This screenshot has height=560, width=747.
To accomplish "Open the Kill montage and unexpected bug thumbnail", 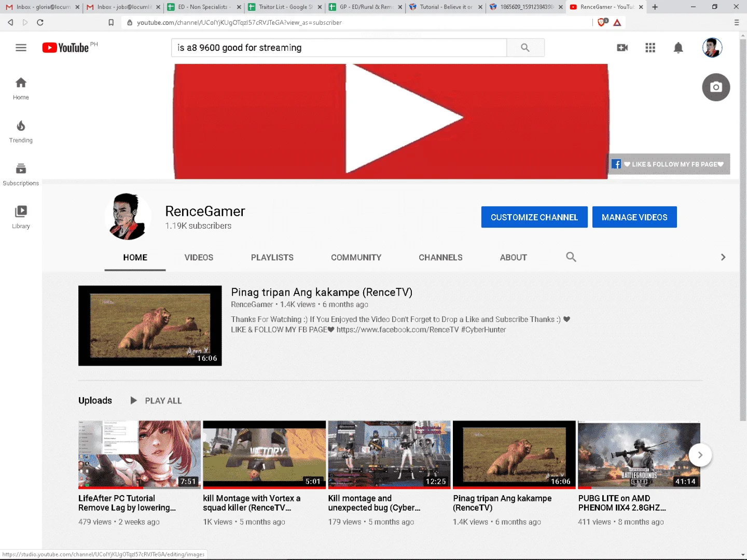I will tap(390, 455).
